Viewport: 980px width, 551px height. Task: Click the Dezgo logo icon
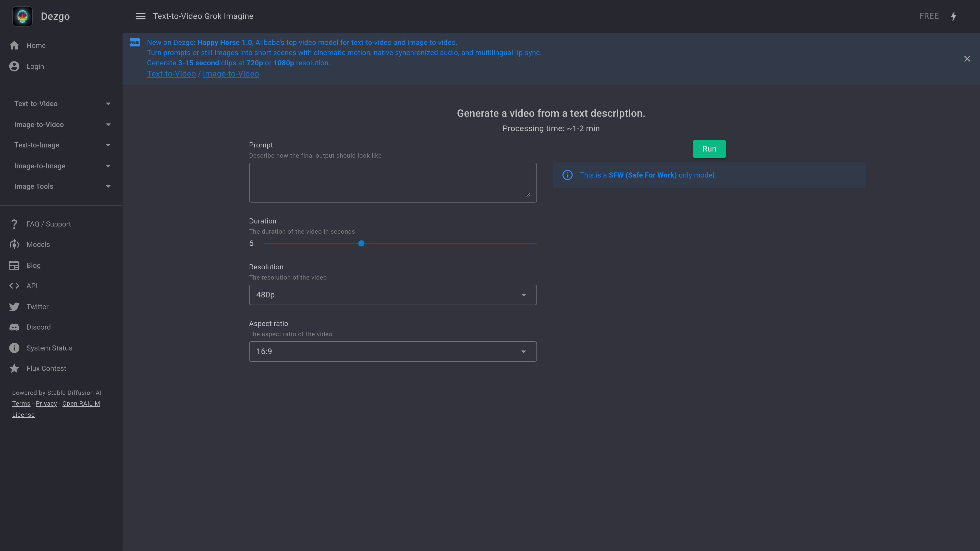point(22,16)
